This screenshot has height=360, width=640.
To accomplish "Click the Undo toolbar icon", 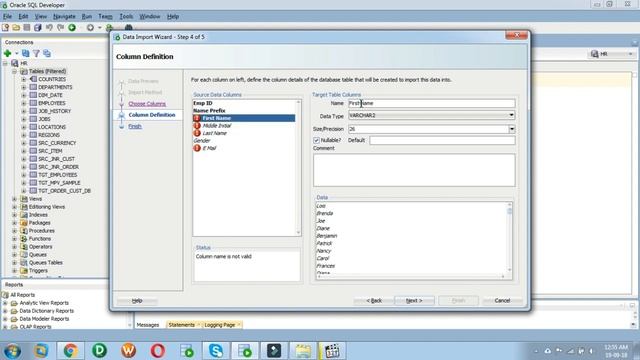I will point(49,28).
